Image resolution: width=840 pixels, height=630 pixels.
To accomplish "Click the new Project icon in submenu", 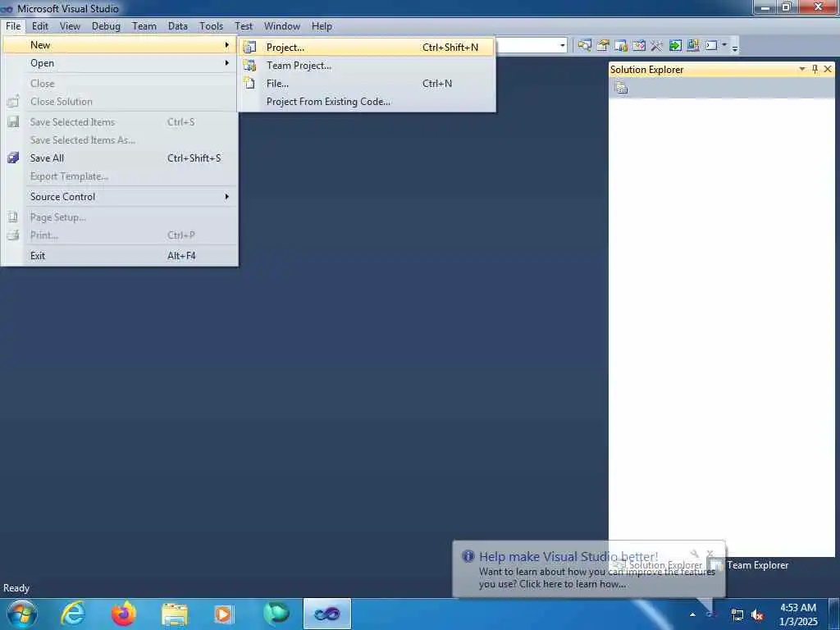I will point(249,47).
